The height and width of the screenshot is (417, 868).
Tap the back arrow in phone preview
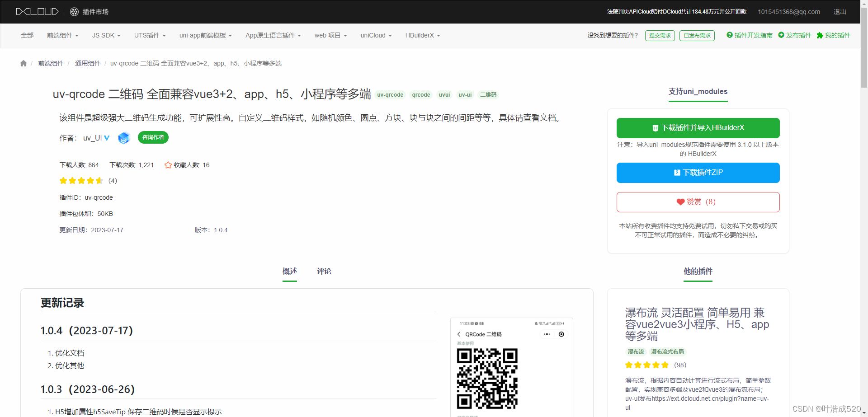(x=459, y=334)
